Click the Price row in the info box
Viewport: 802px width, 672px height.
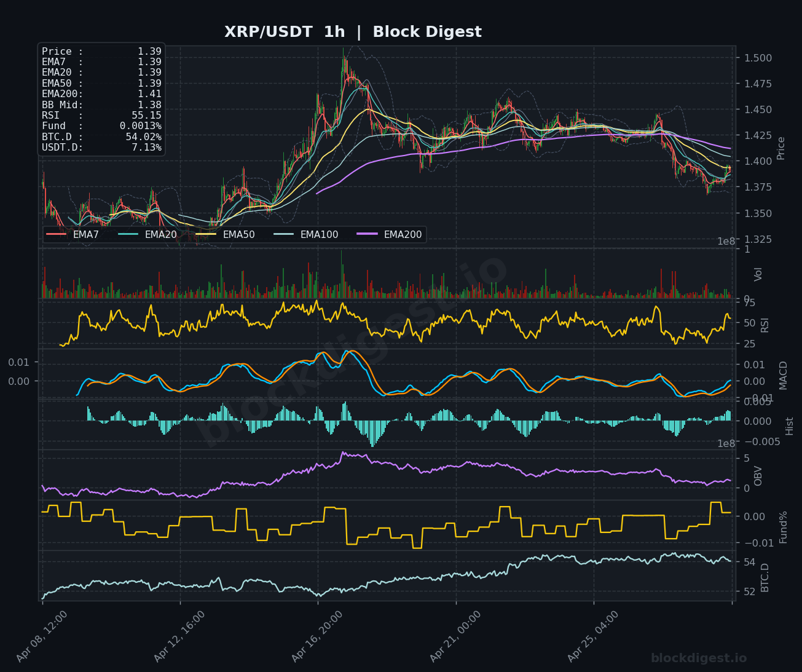pos(101,52)
